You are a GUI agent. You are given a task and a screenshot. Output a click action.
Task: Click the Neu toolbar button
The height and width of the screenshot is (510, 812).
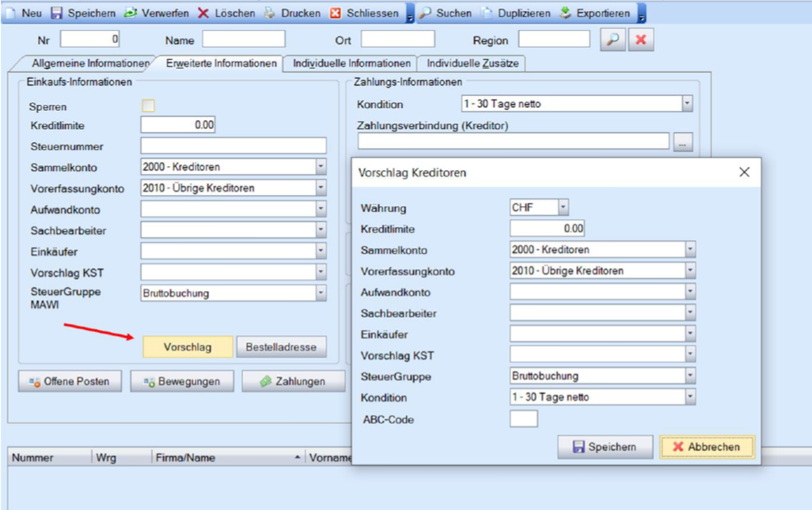click(25, 13)
